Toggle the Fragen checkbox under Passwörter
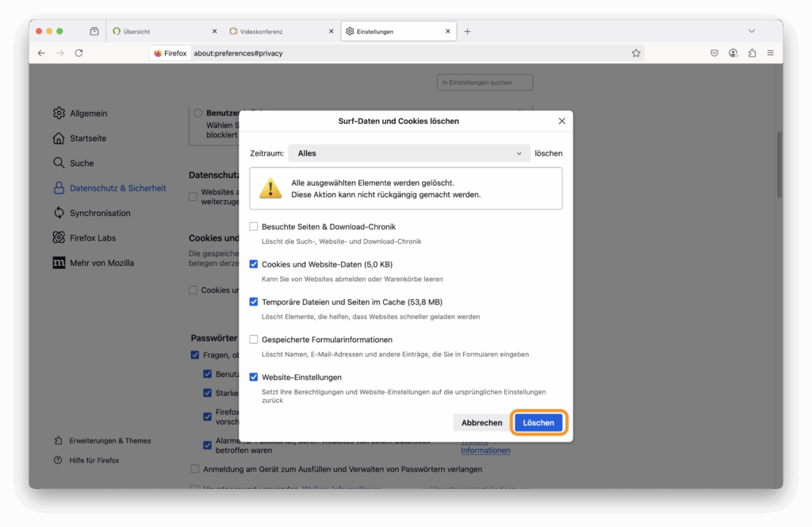Screen dimensions: 812x527 tap(195, 355)
